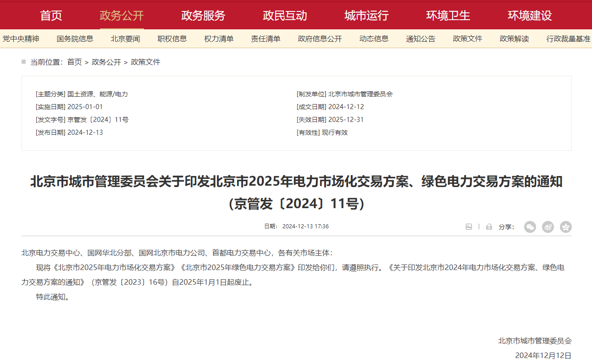The width and height of the screenshot is (592, 364).
Task: Open 环境卫生 navigation item
Action: coord(448,16)
